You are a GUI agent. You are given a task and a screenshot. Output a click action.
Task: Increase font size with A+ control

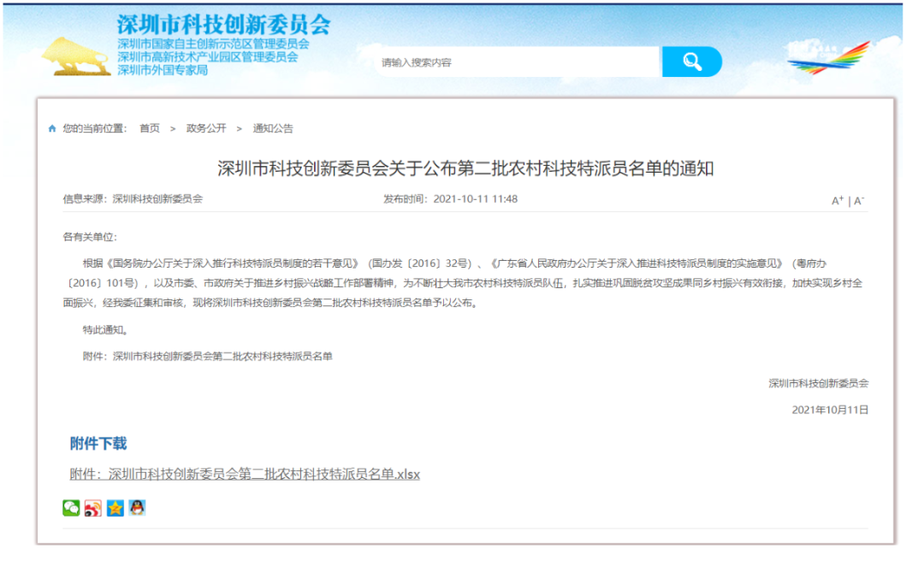point(838,201)
